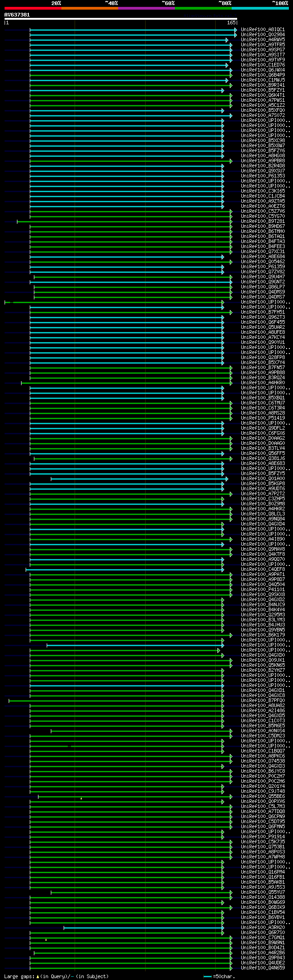Click the UniRef100_B7FH51 label
Image resolution: width=293 pixels, height=980 pixels.
click(263, 312)
